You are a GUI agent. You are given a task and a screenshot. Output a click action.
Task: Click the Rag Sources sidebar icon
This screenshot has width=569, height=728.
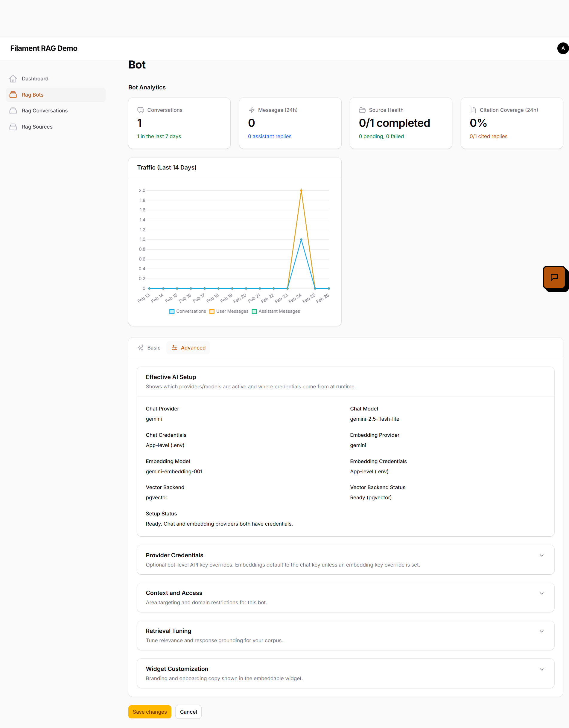point(13,127)
